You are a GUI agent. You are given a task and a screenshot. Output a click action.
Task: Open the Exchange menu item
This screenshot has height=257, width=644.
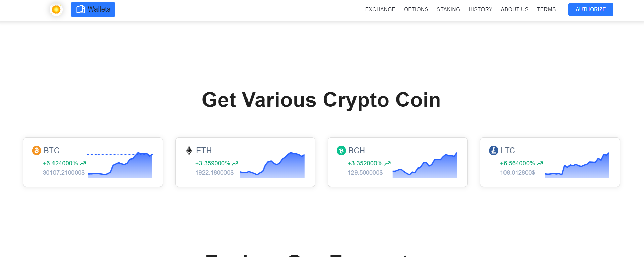(x=380, y=9)
